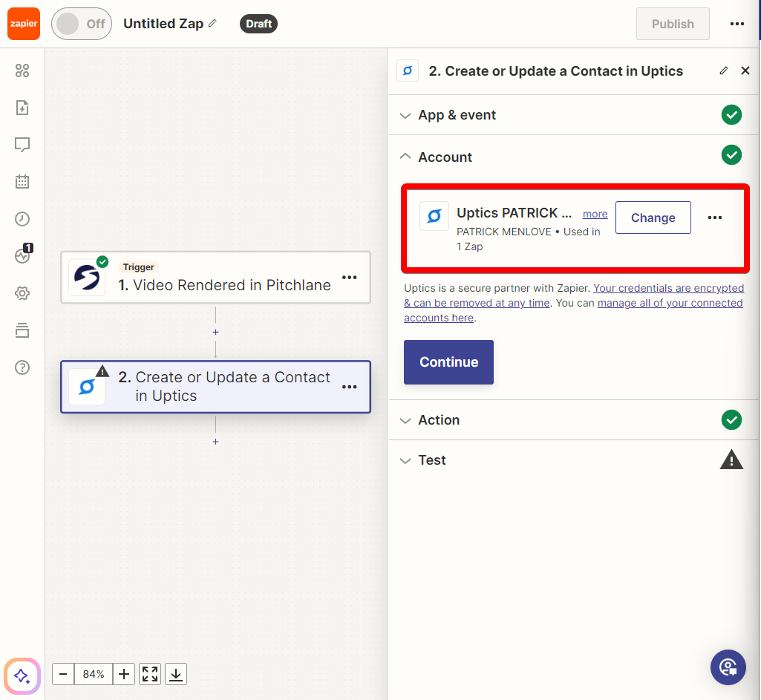This screenshot has width=761, height=700.
Task: Click the Uptics icon in panel header
Action: click(x=408, y=71)
